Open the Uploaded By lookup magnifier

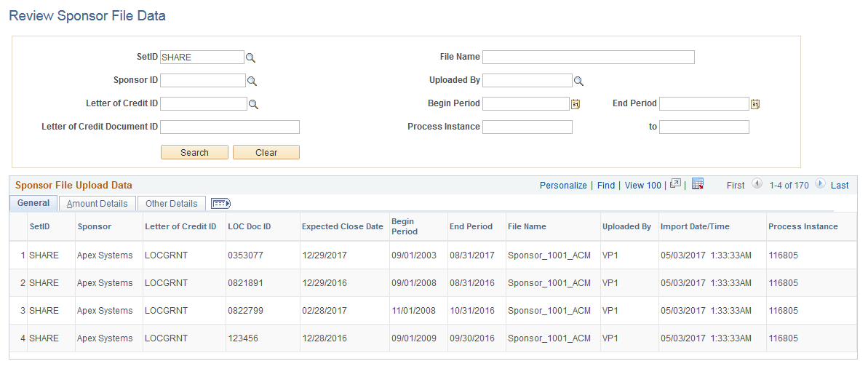click(578, 81)
